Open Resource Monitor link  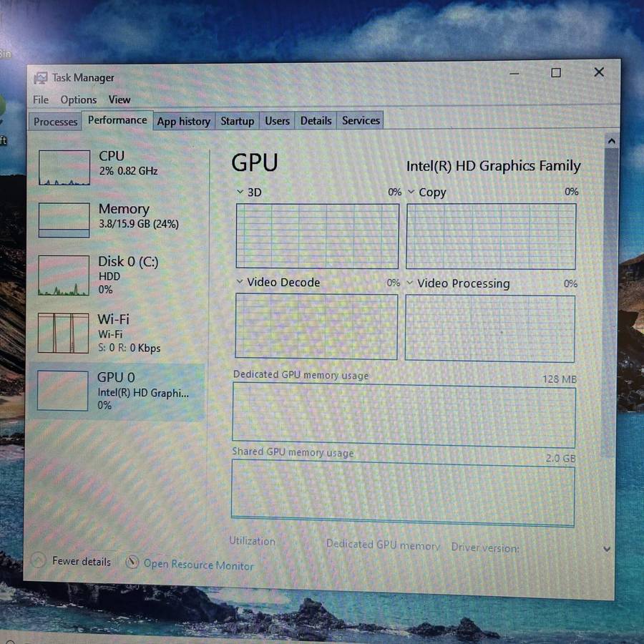[198, 565]
